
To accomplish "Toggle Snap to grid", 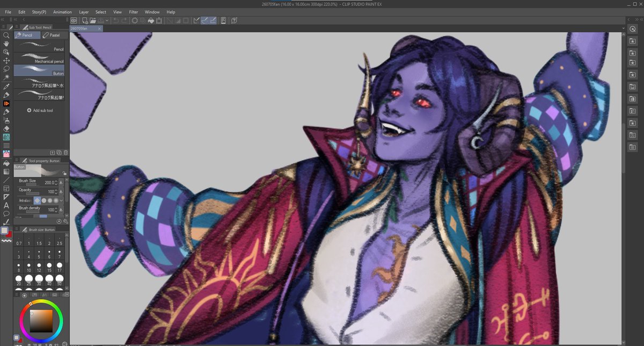I will click(x=213, y=20).
